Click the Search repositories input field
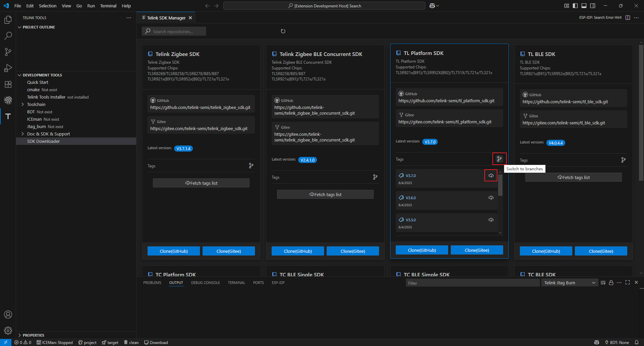644x346 pixels. [x=174, y=32]
